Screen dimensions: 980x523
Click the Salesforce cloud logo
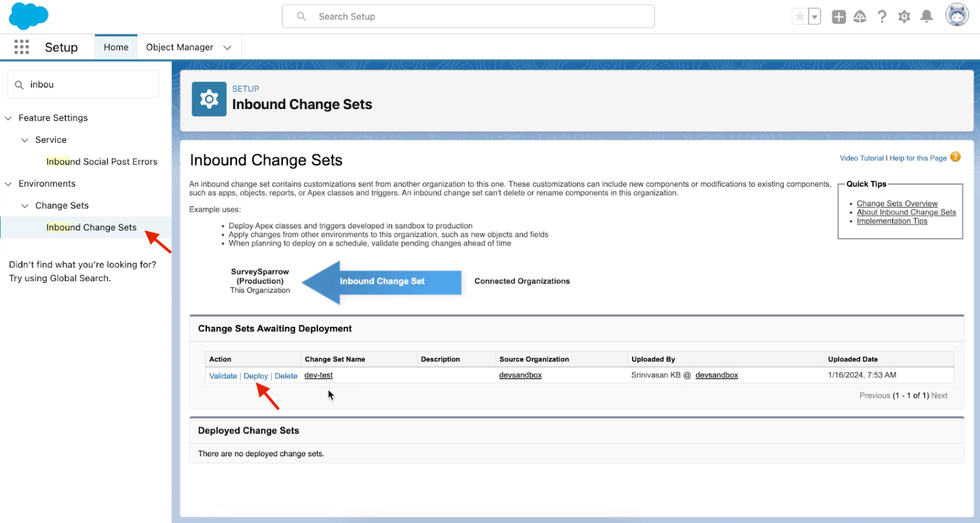[28, 16]
